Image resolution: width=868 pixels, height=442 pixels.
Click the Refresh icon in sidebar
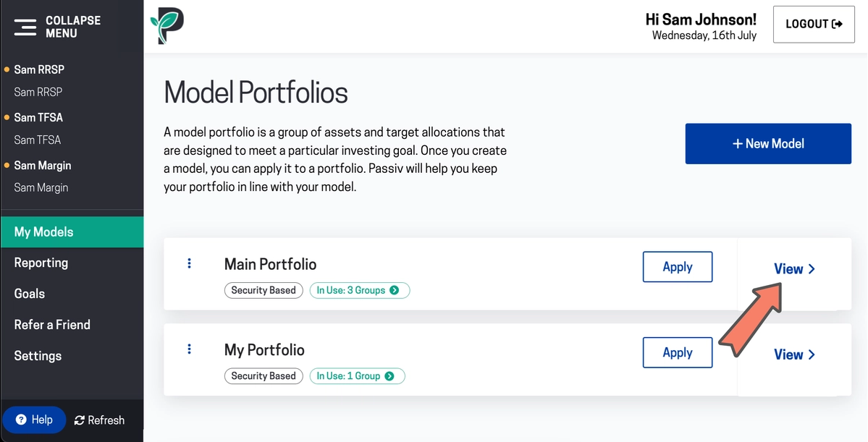79,420
